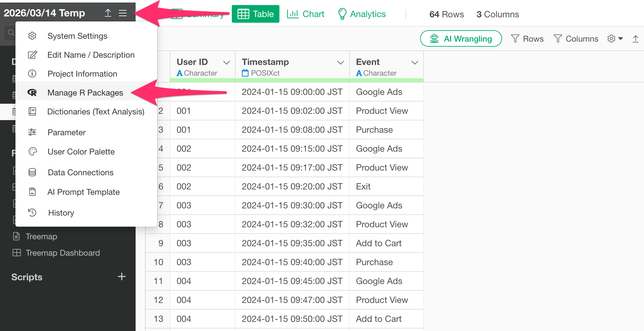
Task: Open the table settings gear dropdown
Action: tap(615, 39)
